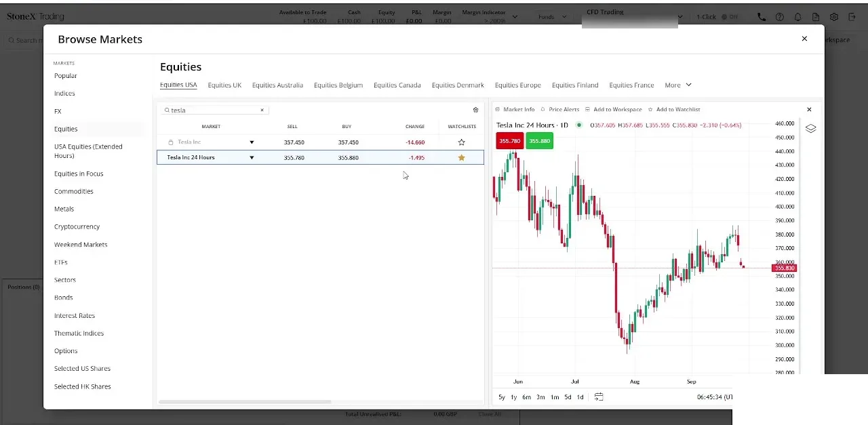Switch to the Equities Finland tab
The height and width of the screenshot is (425, 868).
coord(575,85)
